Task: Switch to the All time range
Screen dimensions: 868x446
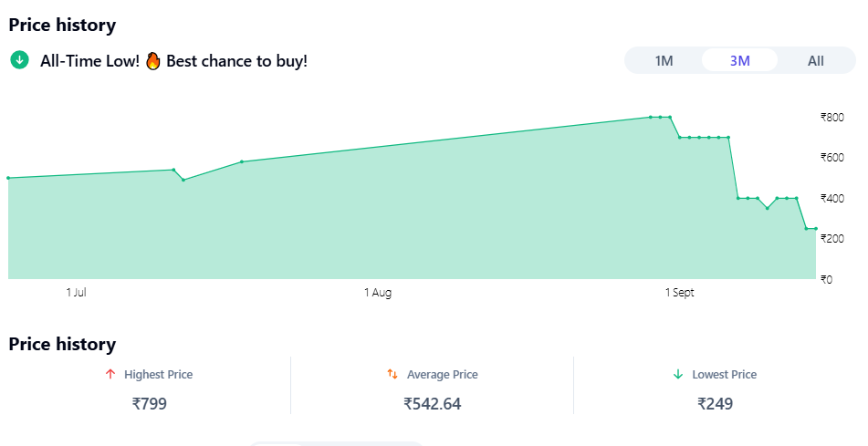Action: click(815, 61)
